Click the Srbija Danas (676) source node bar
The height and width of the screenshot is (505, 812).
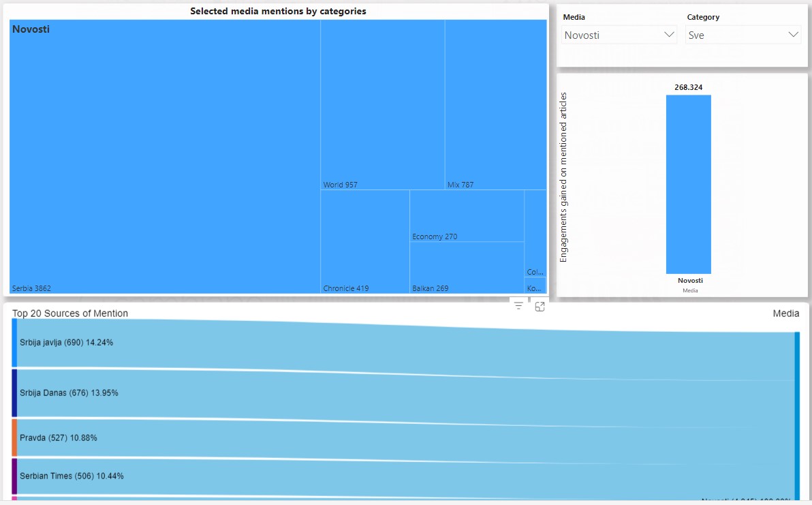(14, 393)
